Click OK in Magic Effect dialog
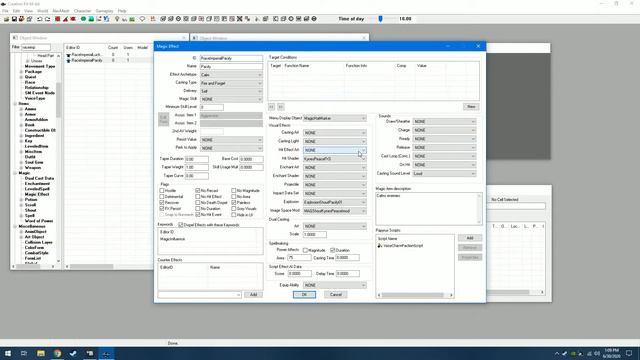Viewport: 640px width, 360px height. pyautogui.click(x=304, y=295)
